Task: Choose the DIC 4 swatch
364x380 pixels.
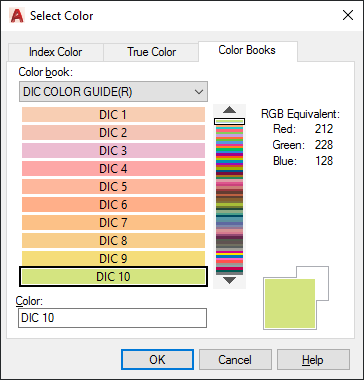Action: coord(113,168)
